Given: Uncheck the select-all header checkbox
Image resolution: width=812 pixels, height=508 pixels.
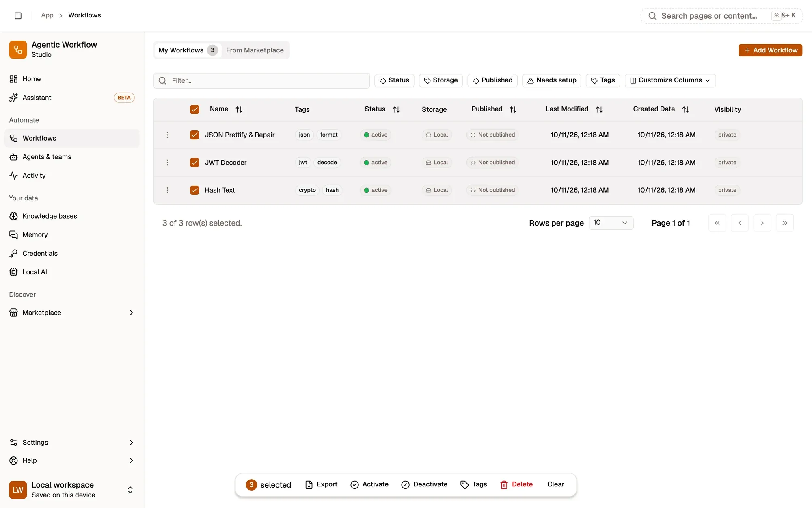Looking at the screenshot, I should pos(194,109).
